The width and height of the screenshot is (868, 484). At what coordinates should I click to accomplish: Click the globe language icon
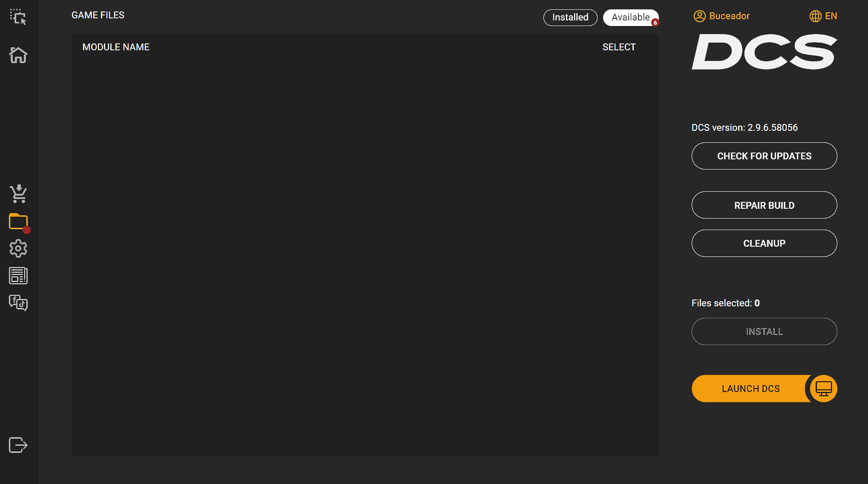point(815,16)
